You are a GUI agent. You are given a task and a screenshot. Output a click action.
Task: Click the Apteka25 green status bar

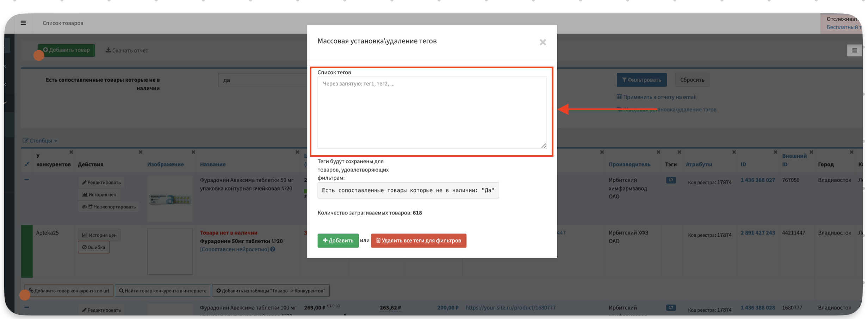click(x=27, y=251)
